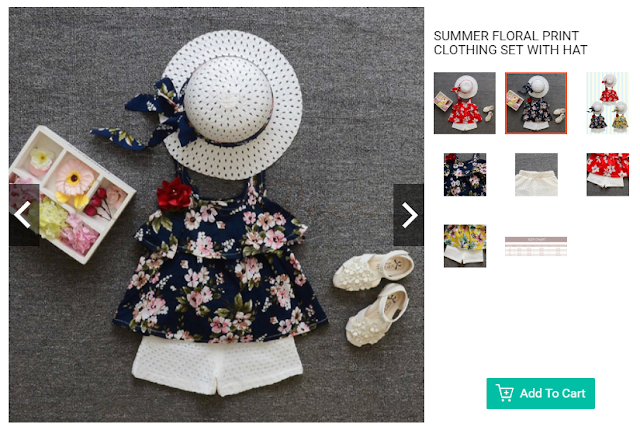The height and width of the screenshot is (430, 640).
Task: Advance to the next product image arrow
Action: tap(409, 215)
